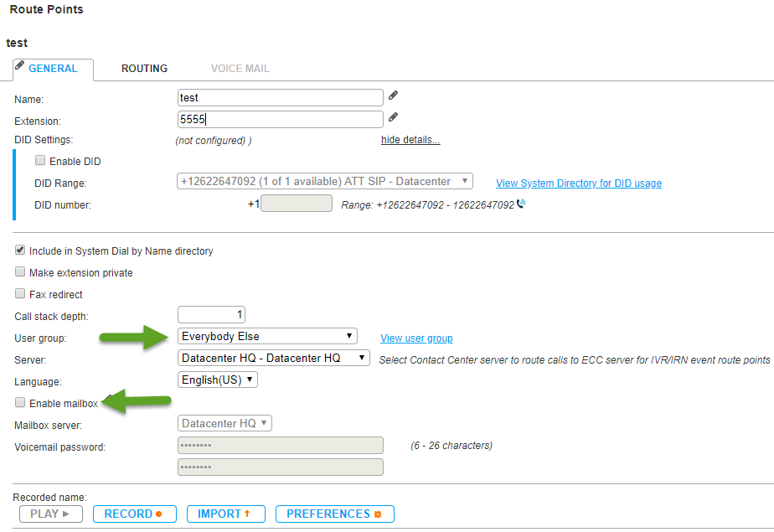Screen dimensions: 774x532
Task: Click the first Voicemail password field
Action: coord(281,445)
